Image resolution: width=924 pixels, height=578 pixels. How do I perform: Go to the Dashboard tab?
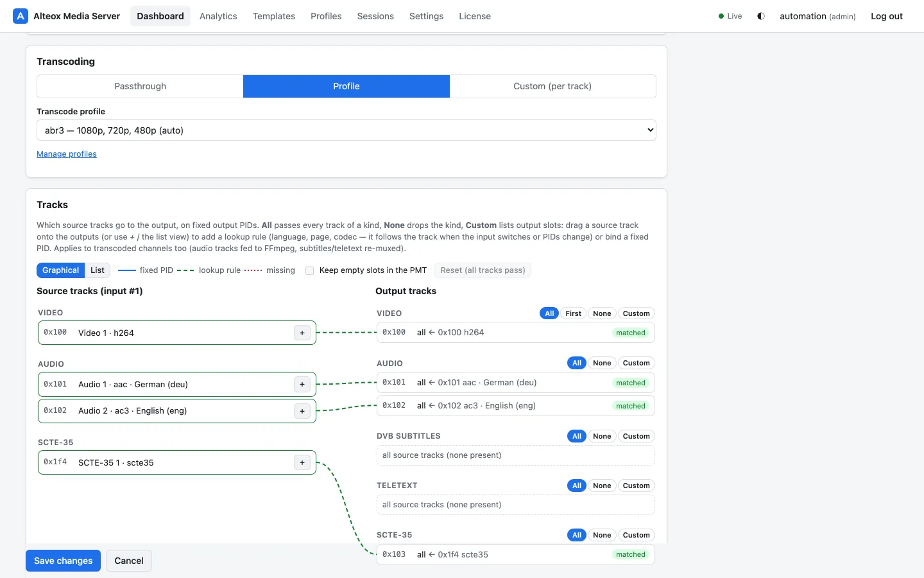(160, 16)
